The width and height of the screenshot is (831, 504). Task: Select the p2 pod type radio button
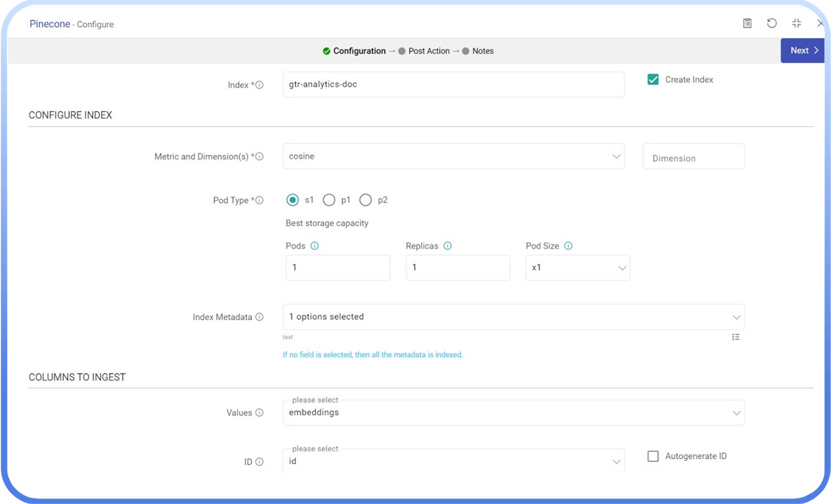366,200
